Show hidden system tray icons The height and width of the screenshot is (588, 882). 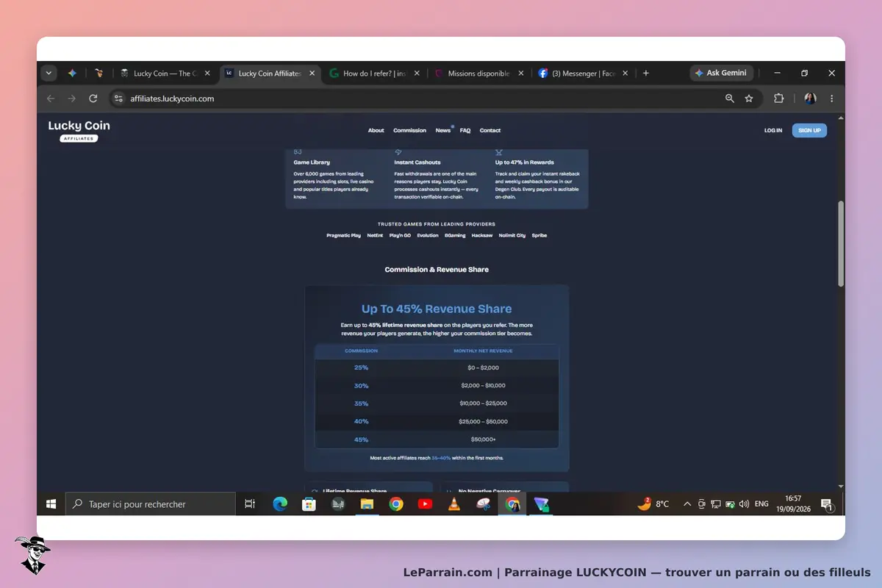[687, 504]
